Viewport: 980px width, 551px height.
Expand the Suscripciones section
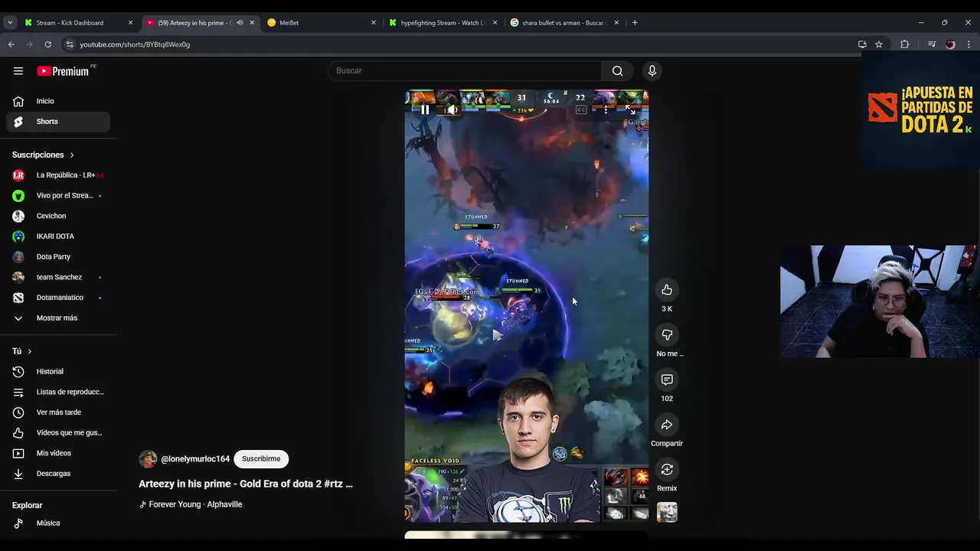44,155
